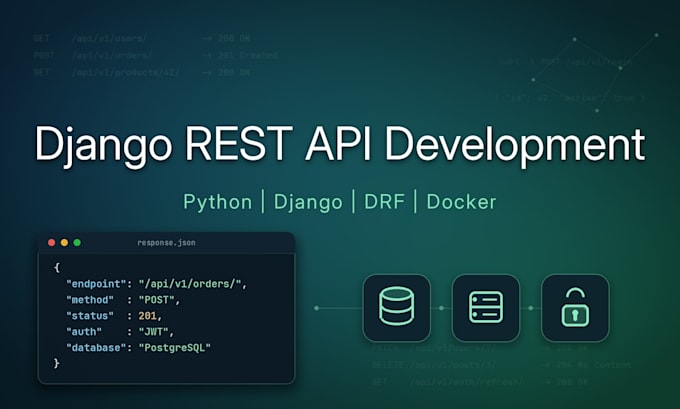Screen dimensions: 680x409
Task: Click the "Django" word in the subtitle
Action: (x=308, y=203)
